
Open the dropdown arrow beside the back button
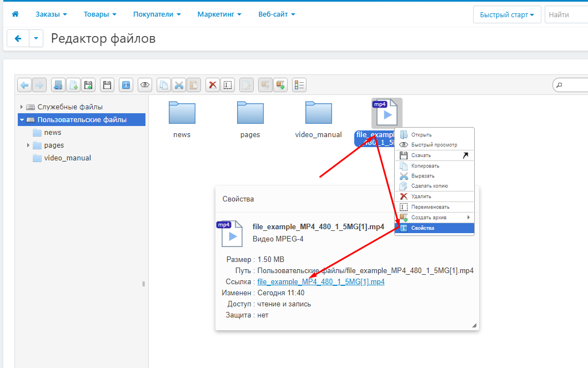click(x=36, y=38)
